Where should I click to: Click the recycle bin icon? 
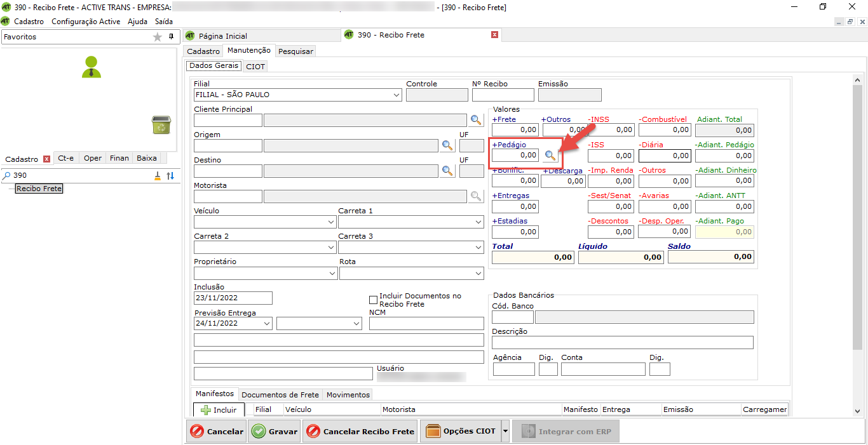[161, 124]
